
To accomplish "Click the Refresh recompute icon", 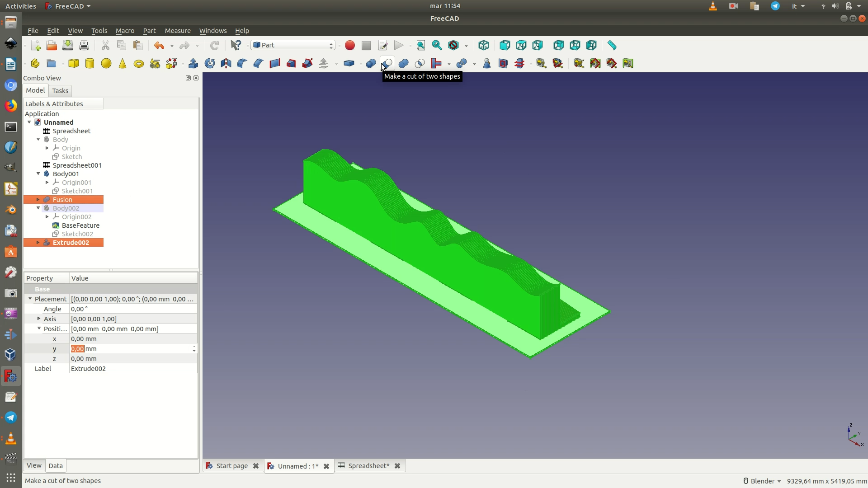I will [214, 46].
